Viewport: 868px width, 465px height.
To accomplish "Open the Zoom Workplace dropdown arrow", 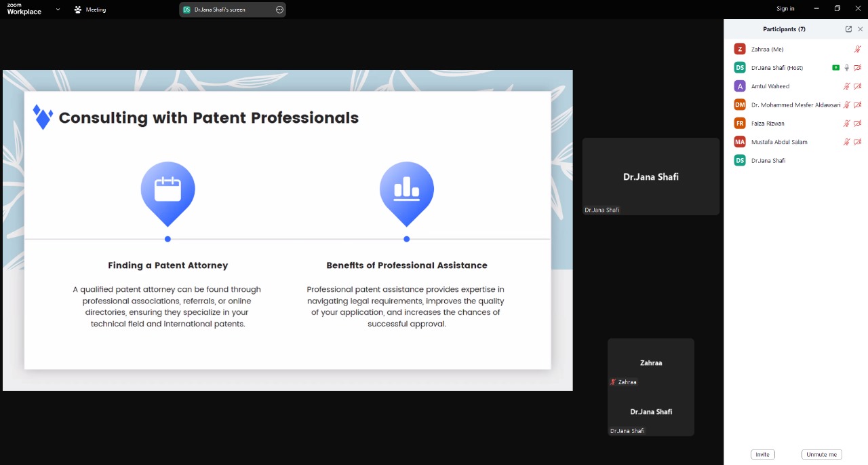I will coord(58,10).
